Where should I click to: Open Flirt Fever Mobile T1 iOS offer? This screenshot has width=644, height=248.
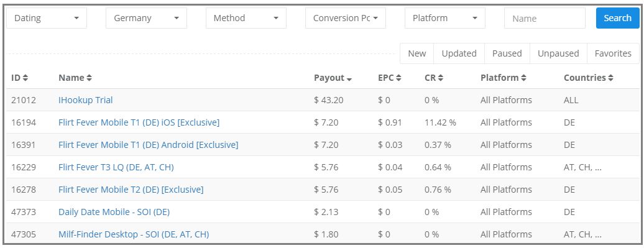point(139,122)
